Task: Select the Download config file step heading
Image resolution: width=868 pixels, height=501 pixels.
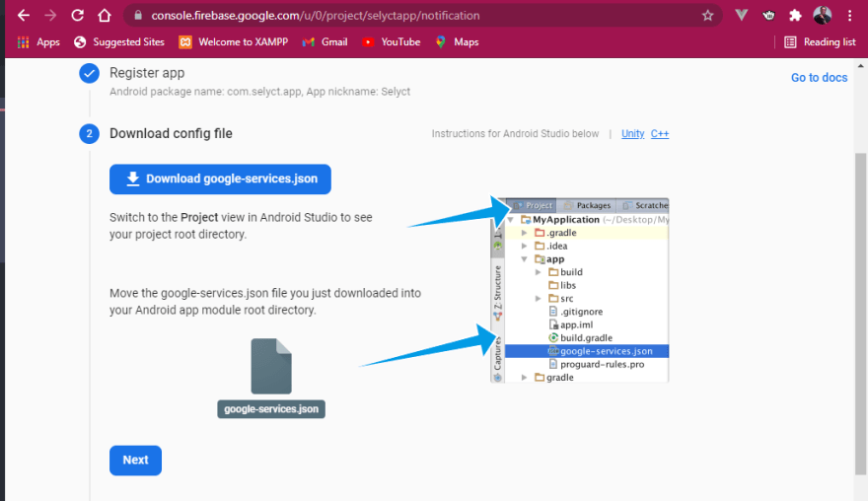Action: tap(171, 133)
